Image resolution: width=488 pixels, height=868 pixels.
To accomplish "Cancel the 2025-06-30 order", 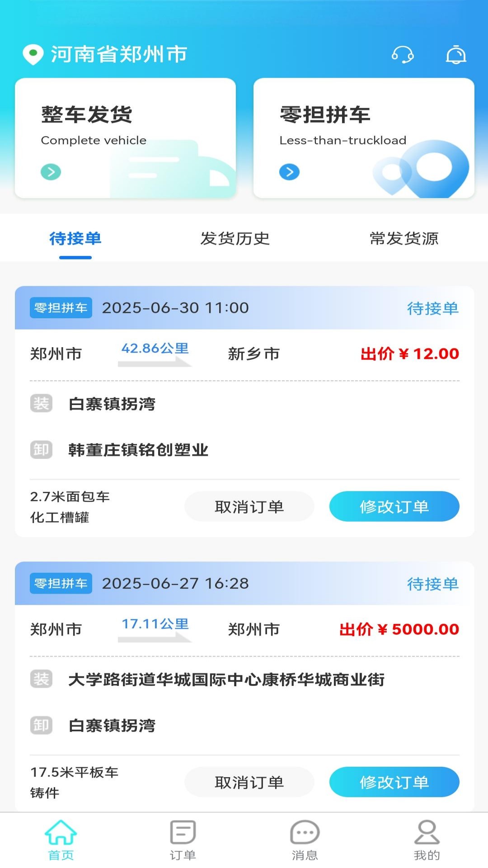I will (x=249, y=506).
